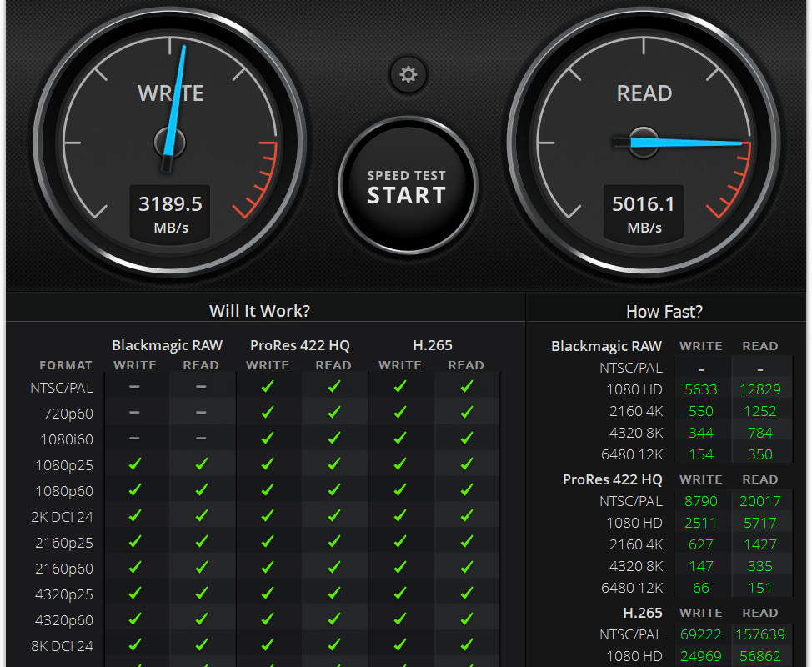Select the 720p60 format row label
This screenshot has height=667, width=812.
click(68, 414)
